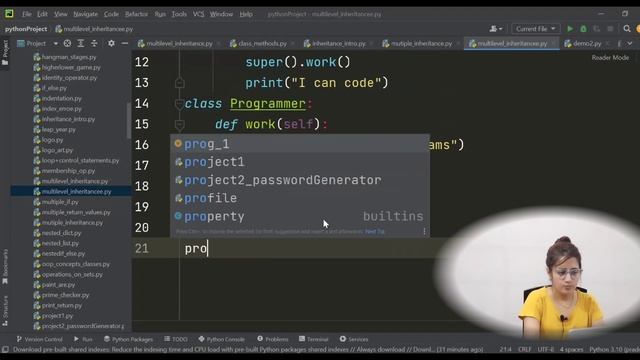Open completion popup more options dots

pos(424,231)
